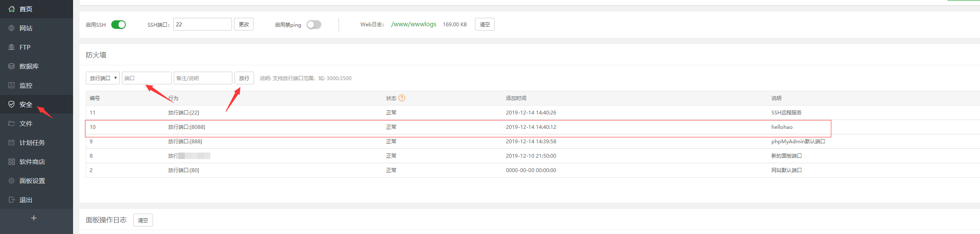
Task: Open the 文件 folder icon
Action: [11, 123]
